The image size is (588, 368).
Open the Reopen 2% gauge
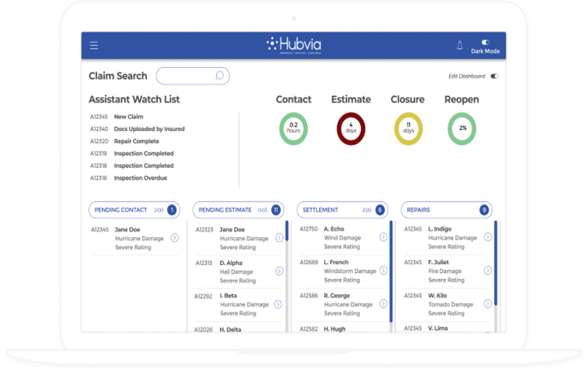tap(462, 129)
